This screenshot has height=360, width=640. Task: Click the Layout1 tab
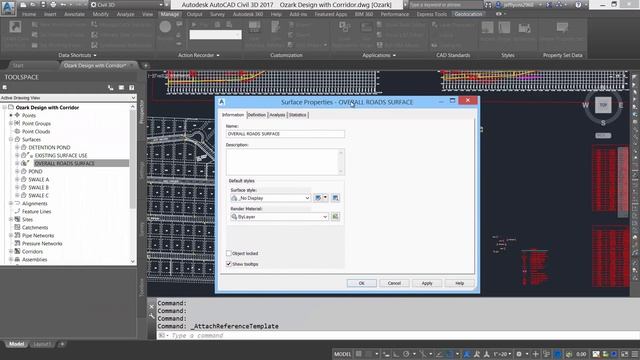click(x=42, y=344)
